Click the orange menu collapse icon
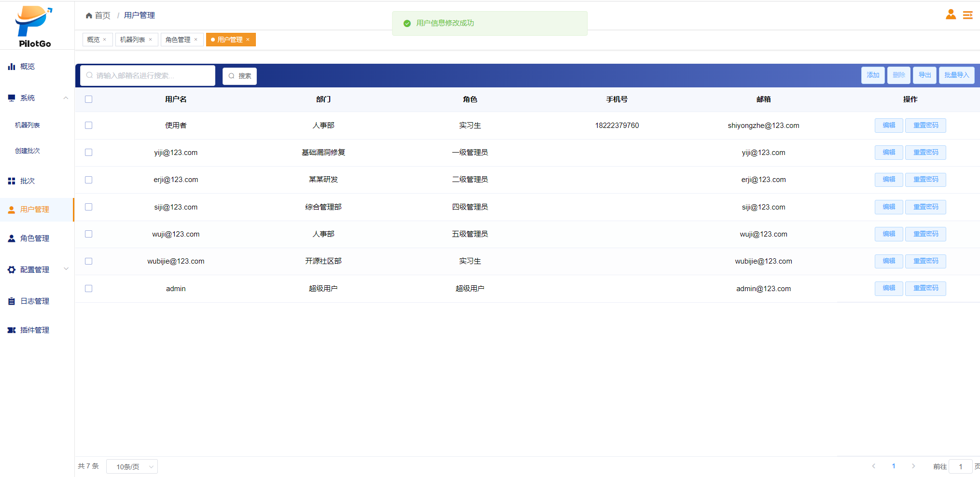 [967, 15]
